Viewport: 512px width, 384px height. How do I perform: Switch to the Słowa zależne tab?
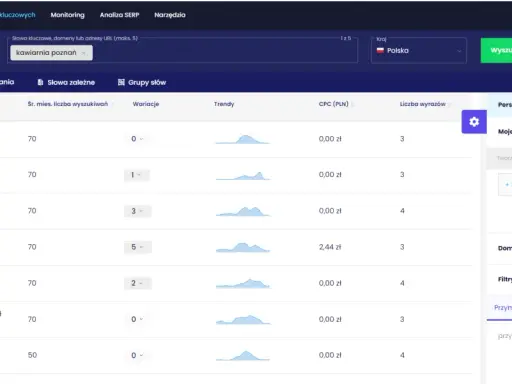(66, 82)
